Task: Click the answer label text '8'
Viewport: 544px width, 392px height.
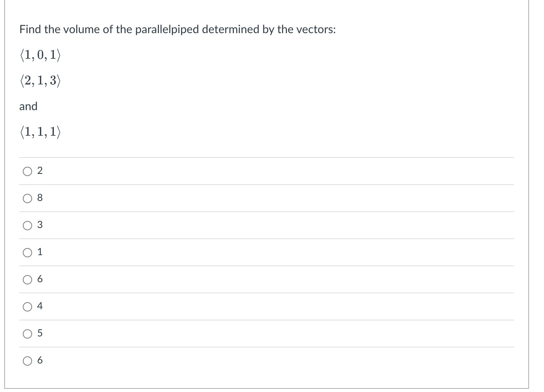Action: (40, 198)
